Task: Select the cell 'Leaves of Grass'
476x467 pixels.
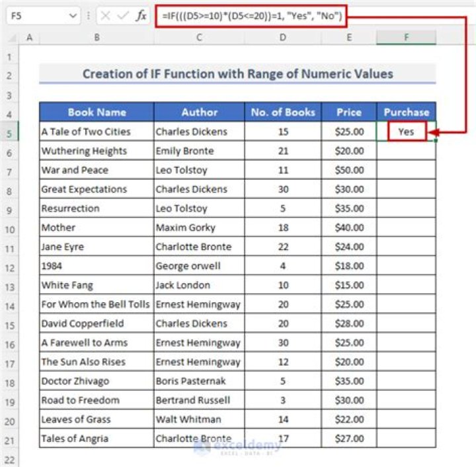Action: coord(97,419)
